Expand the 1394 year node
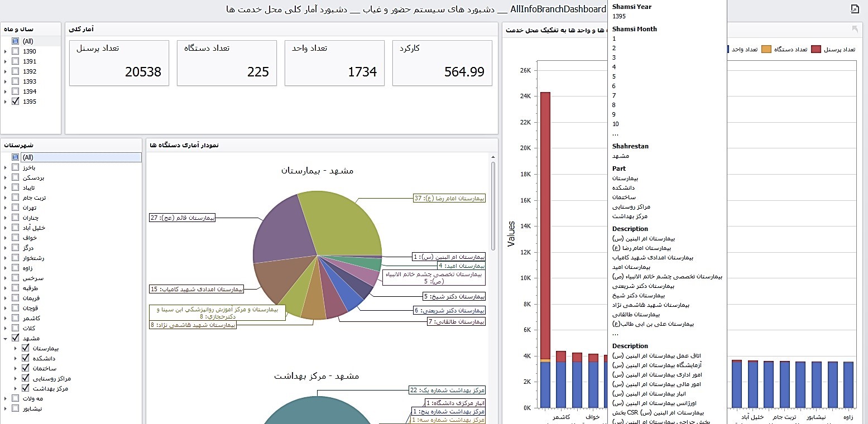 click(6, 91)
